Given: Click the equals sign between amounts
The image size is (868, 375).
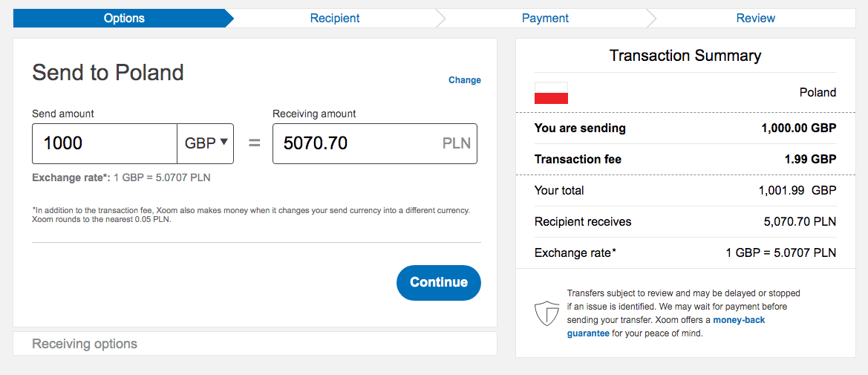Looking at the screenshot, I should (x=254, y=143).
